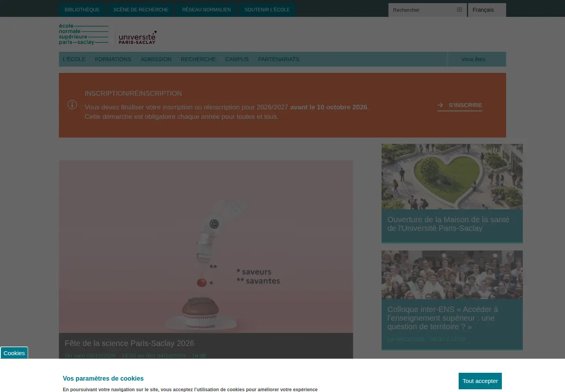Click the arrow icon beside S'INSCRIRE
This screenshot has height=392, width=565.
click(440, 105)
